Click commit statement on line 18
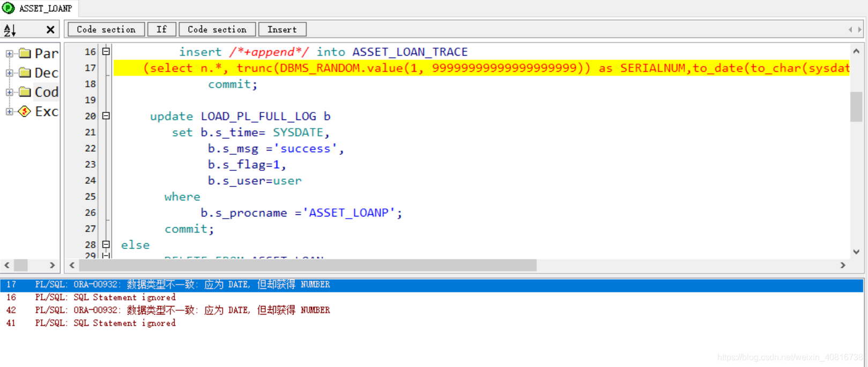Viewport: 868px width, 367px height. (x=233, y=84)
